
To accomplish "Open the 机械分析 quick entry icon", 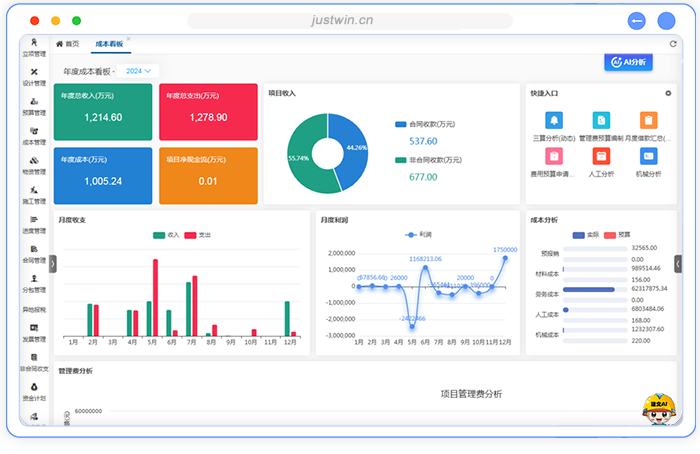I will (x=648, y=156).
